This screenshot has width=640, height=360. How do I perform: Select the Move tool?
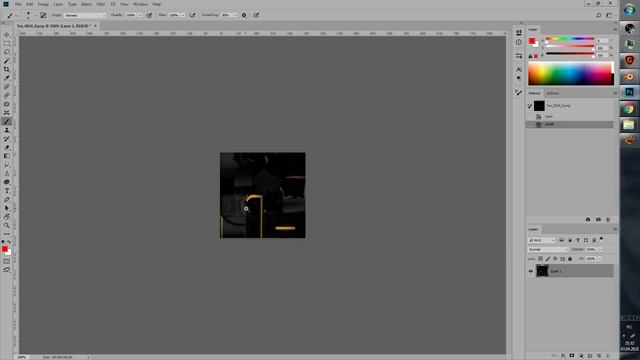tap(7, 35)
